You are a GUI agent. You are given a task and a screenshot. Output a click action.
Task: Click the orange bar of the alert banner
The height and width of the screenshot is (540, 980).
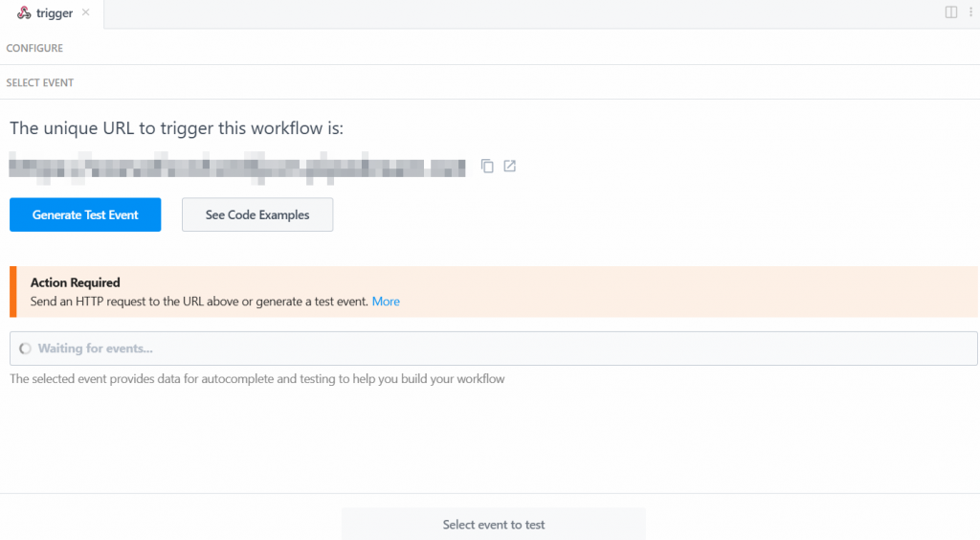point(13,292)
